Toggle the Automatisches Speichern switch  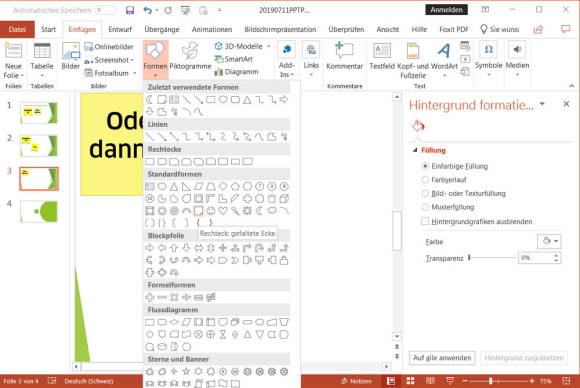click(105, 10)
